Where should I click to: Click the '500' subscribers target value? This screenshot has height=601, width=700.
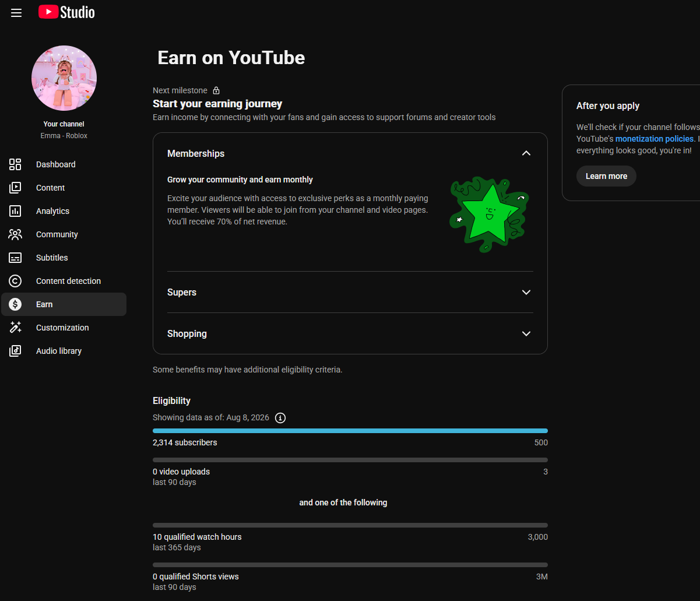click(x=541, y=442)
